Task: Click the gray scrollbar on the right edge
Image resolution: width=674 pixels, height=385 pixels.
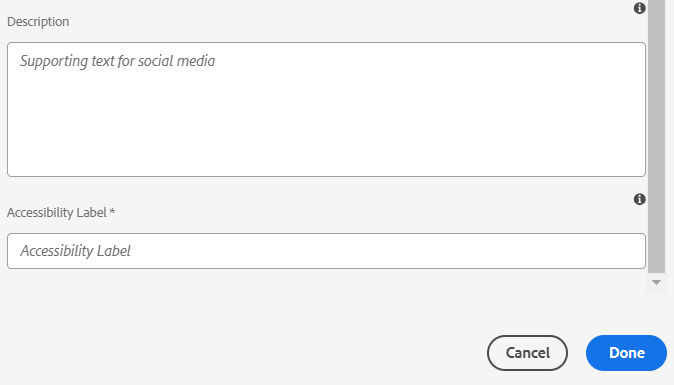Action: pyautogui.click(x=656, y=136)
